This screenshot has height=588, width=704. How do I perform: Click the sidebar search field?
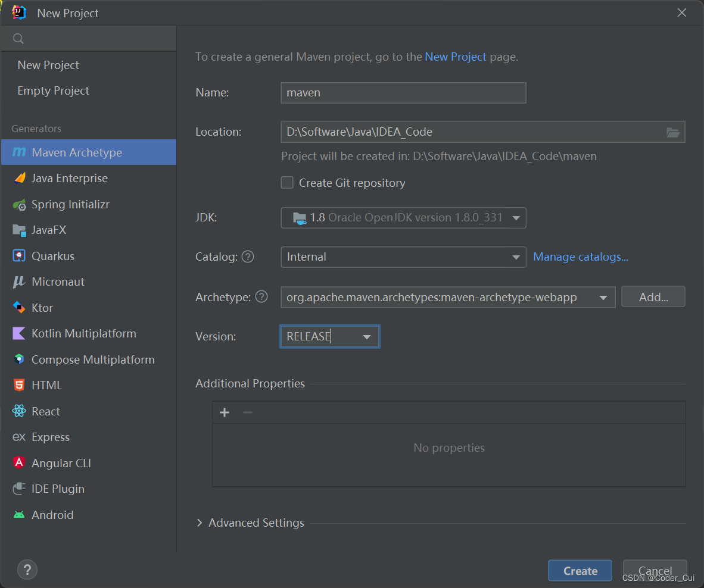click(89, 39)
